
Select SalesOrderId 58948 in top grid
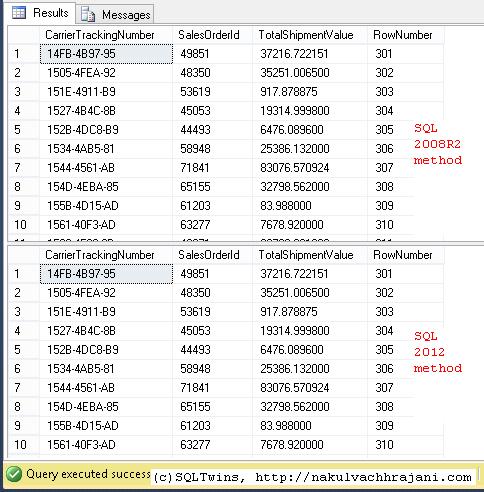213,149
